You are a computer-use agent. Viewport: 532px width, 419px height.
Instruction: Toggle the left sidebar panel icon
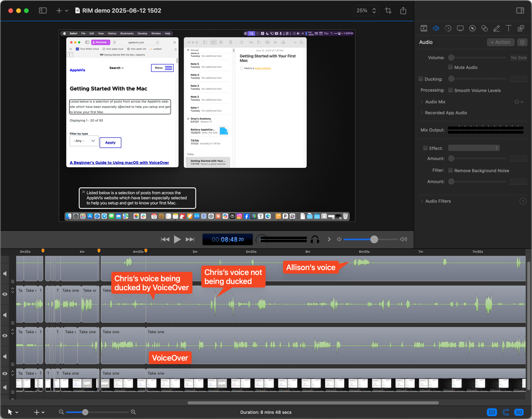point(43,11)
